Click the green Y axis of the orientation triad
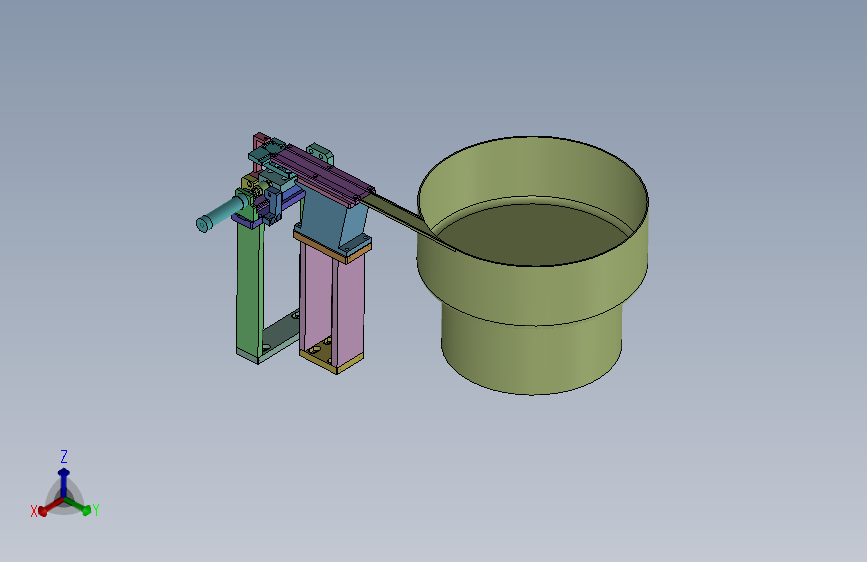Image resolution: width=867 pixels, height=562 pixels. point(78,505)
